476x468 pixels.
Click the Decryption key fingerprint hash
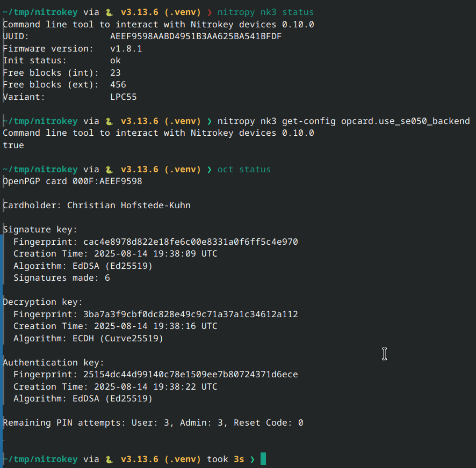[190, 315]
